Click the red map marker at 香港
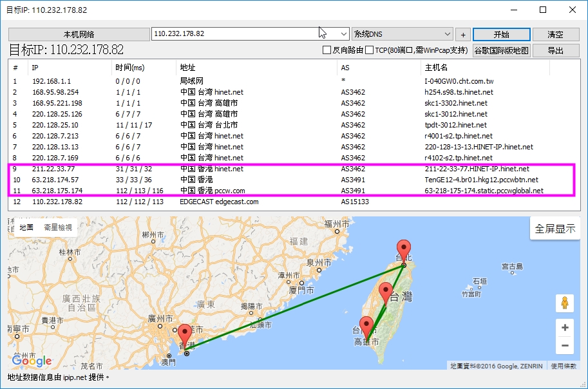Viewport: 588px width, 389px height. pos(185,336)
